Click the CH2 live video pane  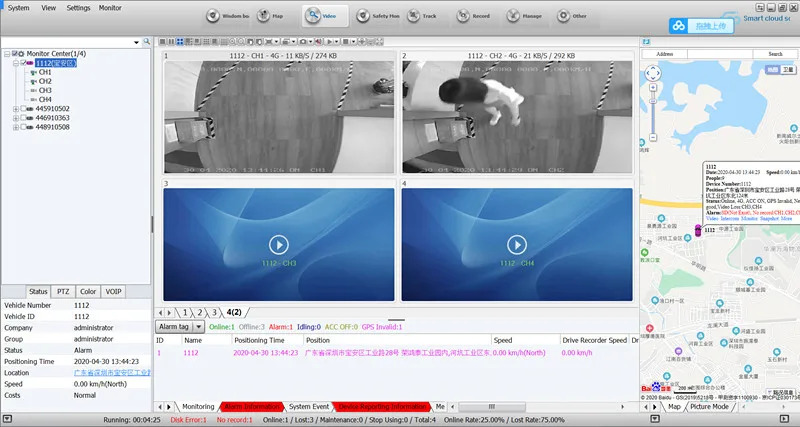click(x=517, y=117)
